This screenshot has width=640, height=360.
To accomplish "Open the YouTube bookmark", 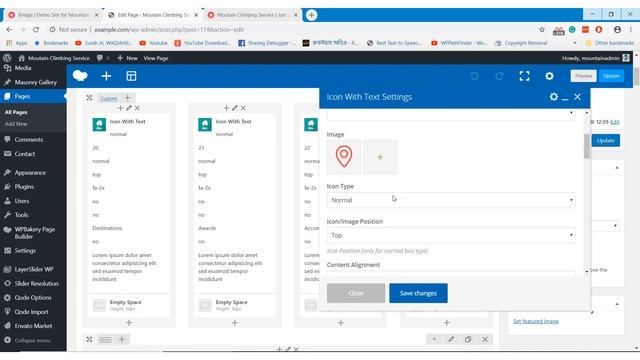I will click(154, 43).
